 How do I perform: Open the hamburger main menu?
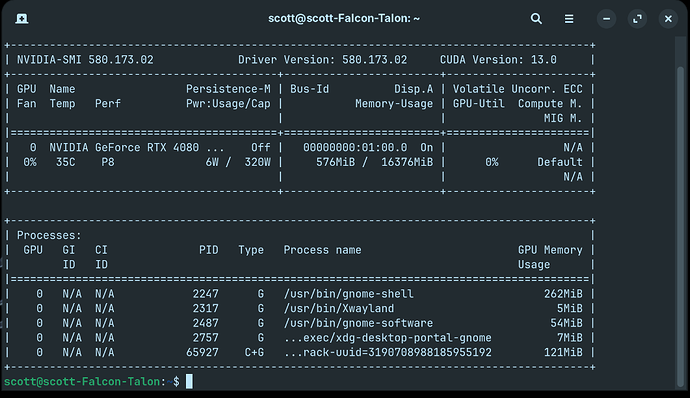(x=569, y=18)
